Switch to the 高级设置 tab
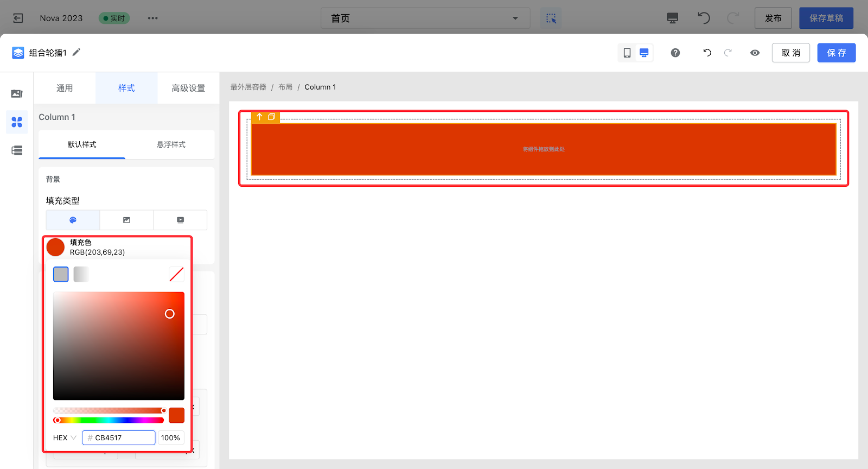This screenshot has width=868, height=469. tap(188, 88)
